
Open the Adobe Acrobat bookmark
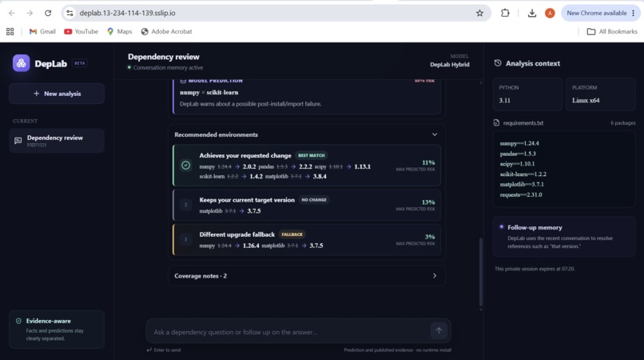[x=167, y=32]
